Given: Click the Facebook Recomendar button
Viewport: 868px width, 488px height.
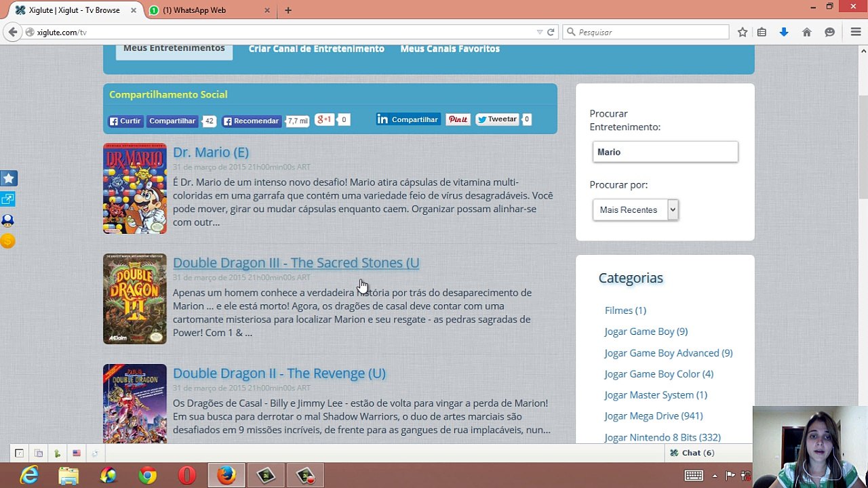Looking at the screenshot, I should pyautogui.click(x=252, y=121).
